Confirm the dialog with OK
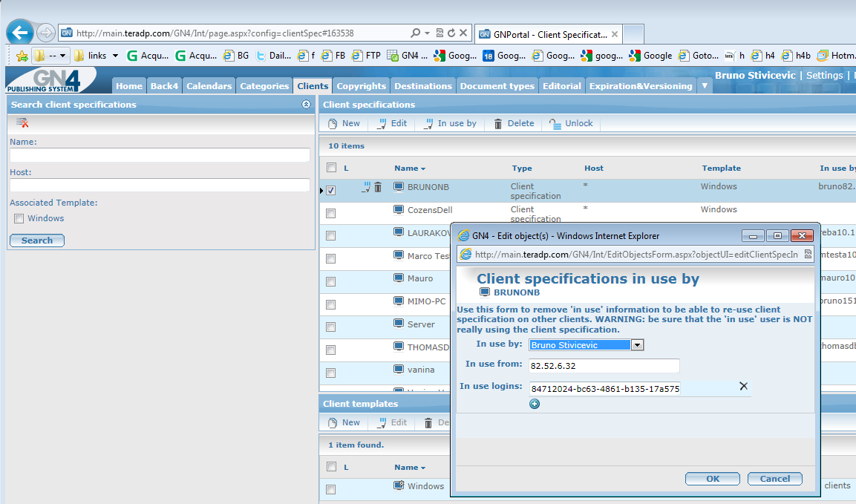The width and height of the screenshot is (856, 504). coord(713,478)
